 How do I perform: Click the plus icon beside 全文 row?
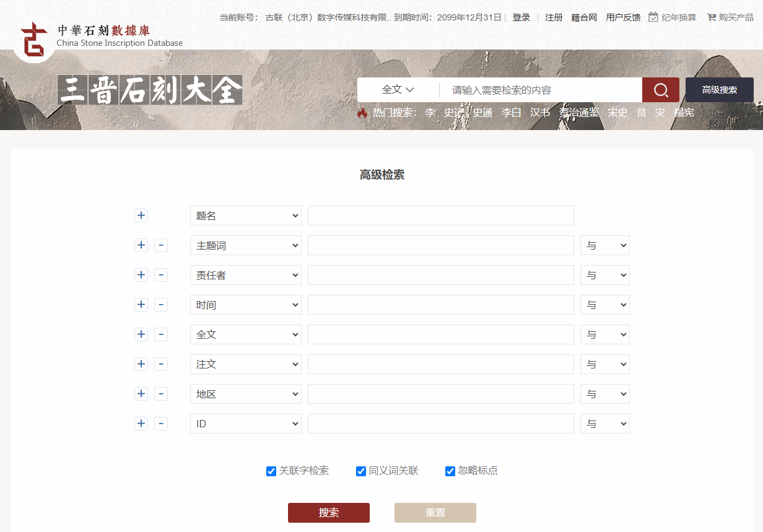click(x=141, y=334)
